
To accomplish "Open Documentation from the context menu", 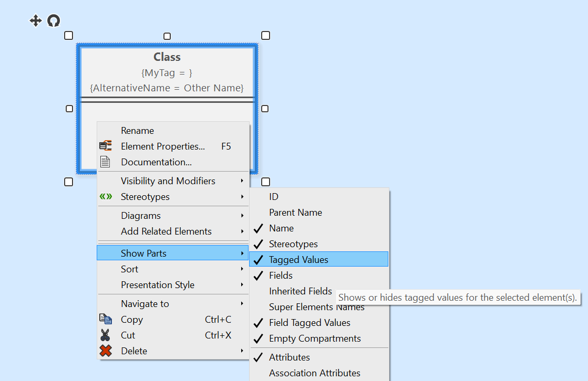I will (173, 162).
